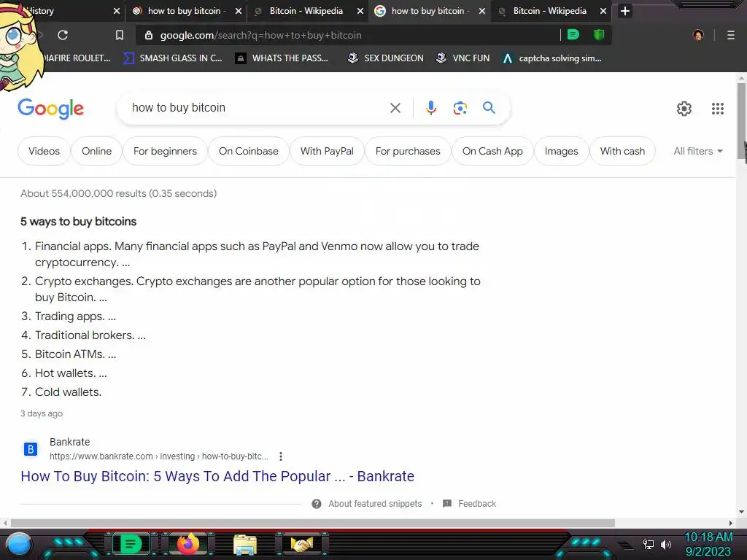Launch Firefox from the taskbar

pos(187,544)
